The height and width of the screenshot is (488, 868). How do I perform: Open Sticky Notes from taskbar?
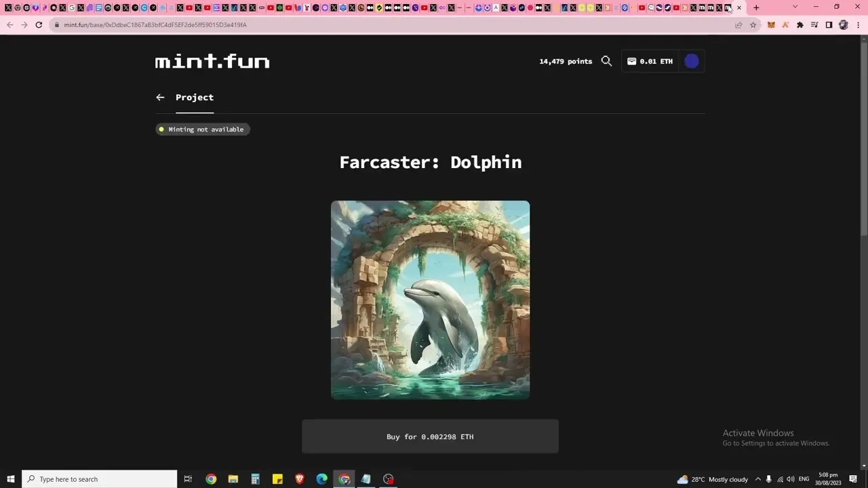(277, 479)
